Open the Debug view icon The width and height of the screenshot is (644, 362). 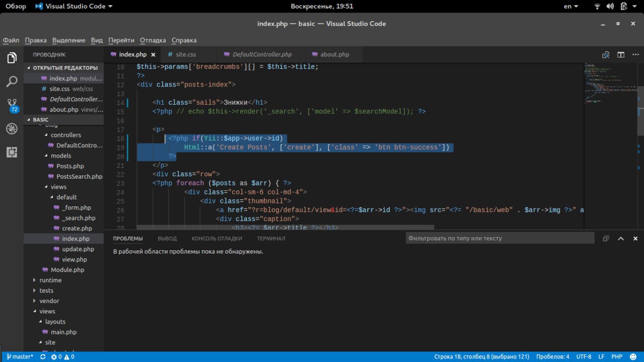(12, 129)
